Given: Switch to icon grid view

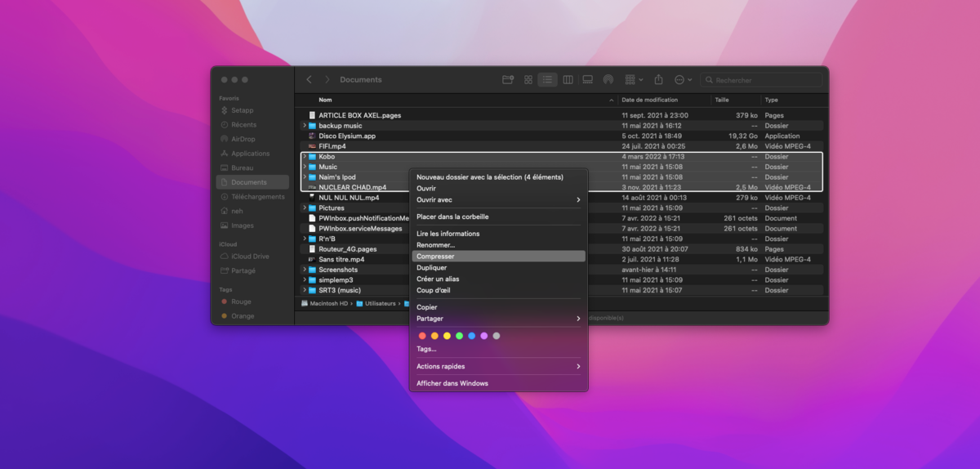Looking at the screenshot, I should coord(528,79).
